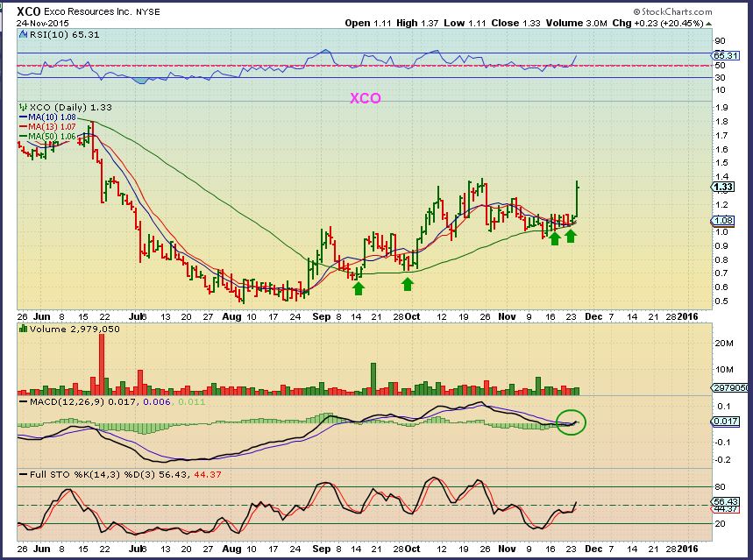Click the RSI(10) 65.31 panel label

pyautogui.click(x=64, y=34)
